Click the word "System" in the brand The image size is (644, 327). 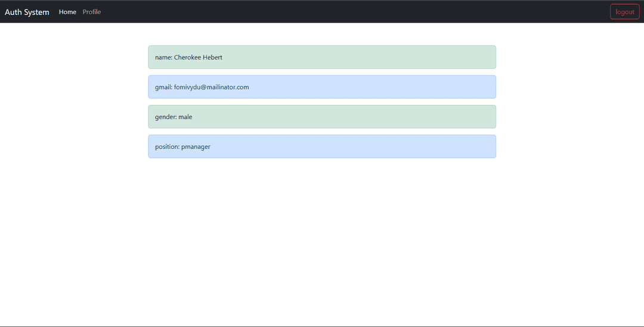coord(36,12)
